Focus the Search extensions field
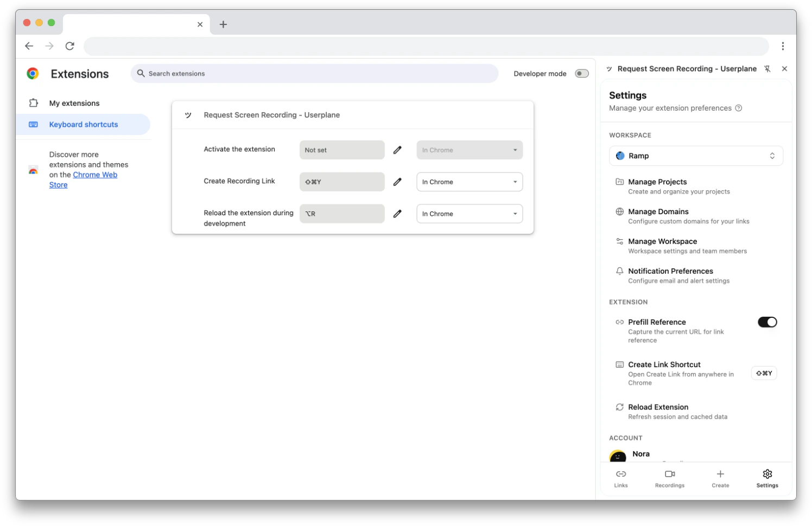 click(x=314, y=73)
